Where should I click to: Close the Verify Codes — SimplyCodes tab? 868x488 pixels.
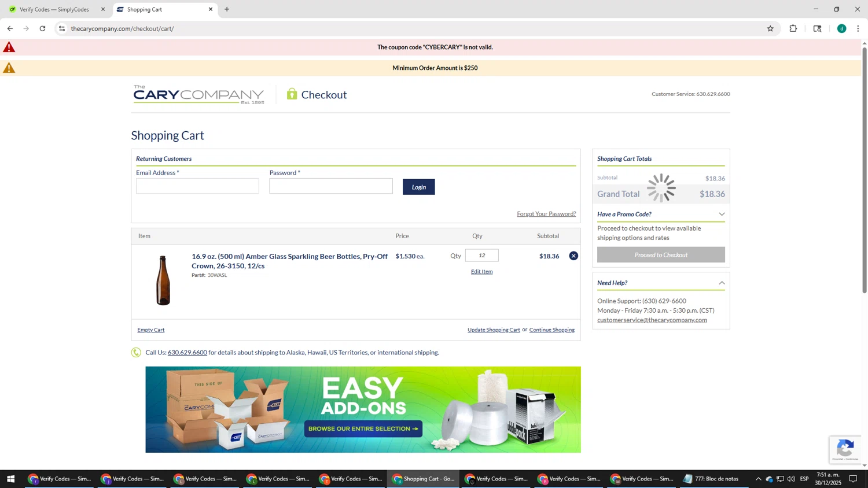tap(103, 9)
